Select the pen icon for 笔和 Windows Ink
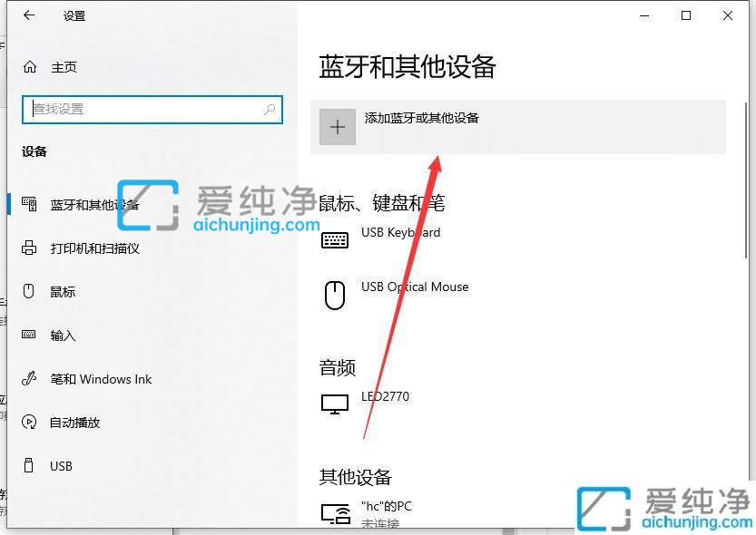The image size is (756, 535). [30, 379]
